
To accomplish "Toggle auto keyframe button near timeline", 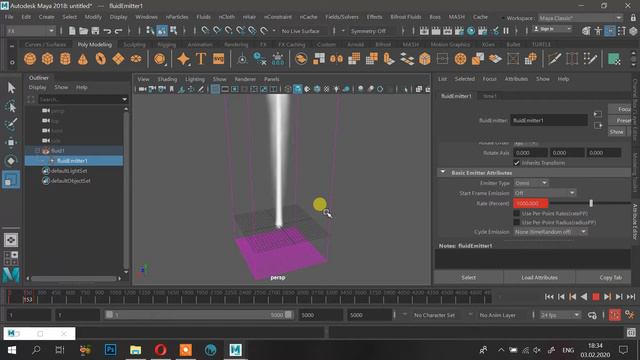I will pyautogui.click(x=615, y=315).
